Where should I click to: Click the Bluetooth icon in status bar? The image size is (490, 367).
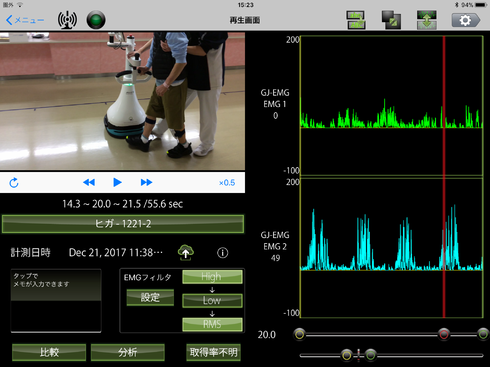tap(456, 5)
